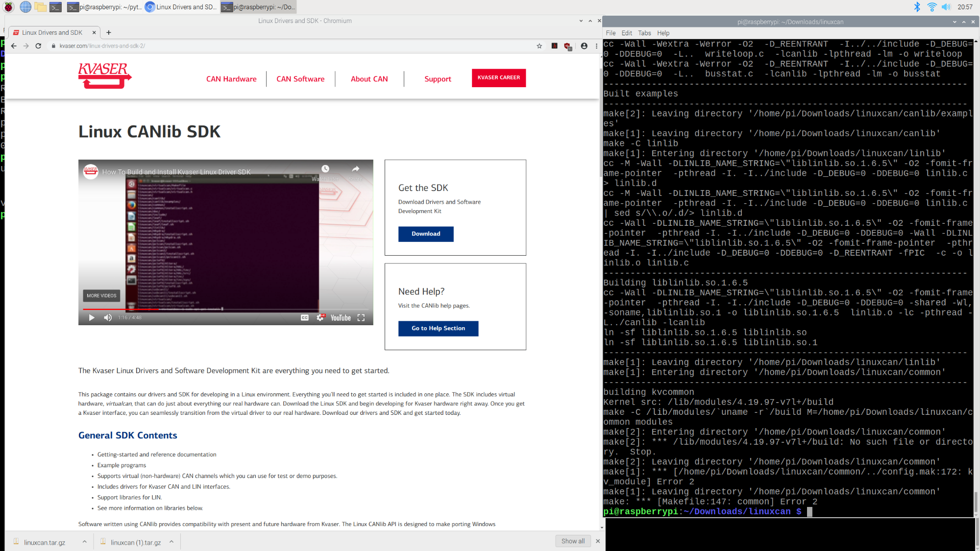Click the Download SDK button
Image resolution: width=980 pixels, height=551 pixels.
pyautogui.click(x=426, y=234)
